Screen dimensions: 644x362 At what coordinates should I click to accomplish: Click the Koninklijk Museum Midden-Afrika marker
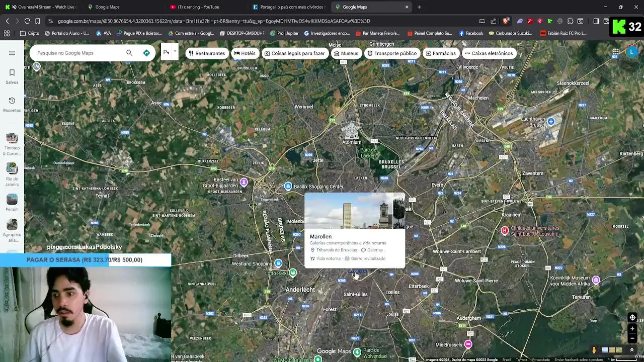tap(596, 280)
